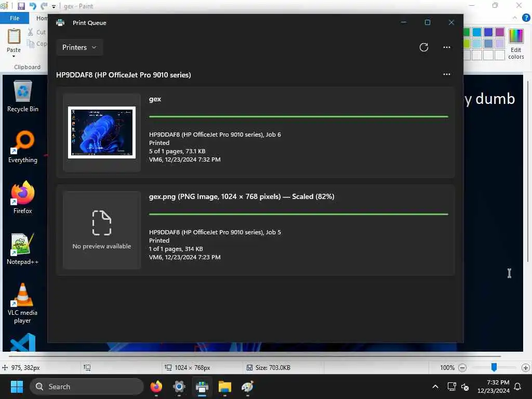Image resolution: width=532 pixels, height=399 pixels.
Task: Select the '1 of 1 pages, 314 KB' text
Action: pos(176,249)
